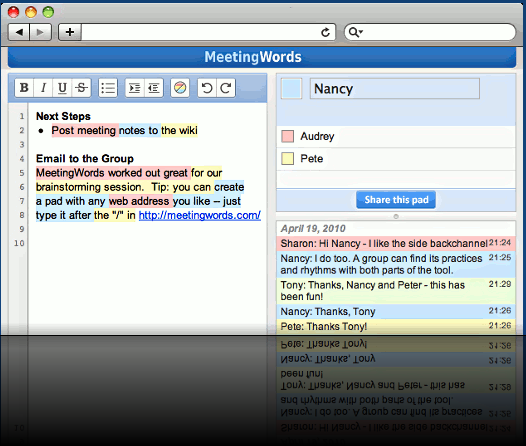Click Sharon's chat message about the backchannel
The width and height of the screenshot is (526, 446).
[396, 243]
